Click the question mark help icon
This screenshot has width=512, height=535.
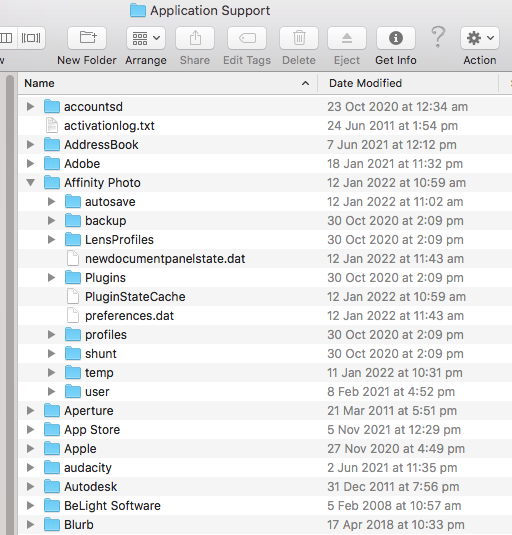pos(438,37)
